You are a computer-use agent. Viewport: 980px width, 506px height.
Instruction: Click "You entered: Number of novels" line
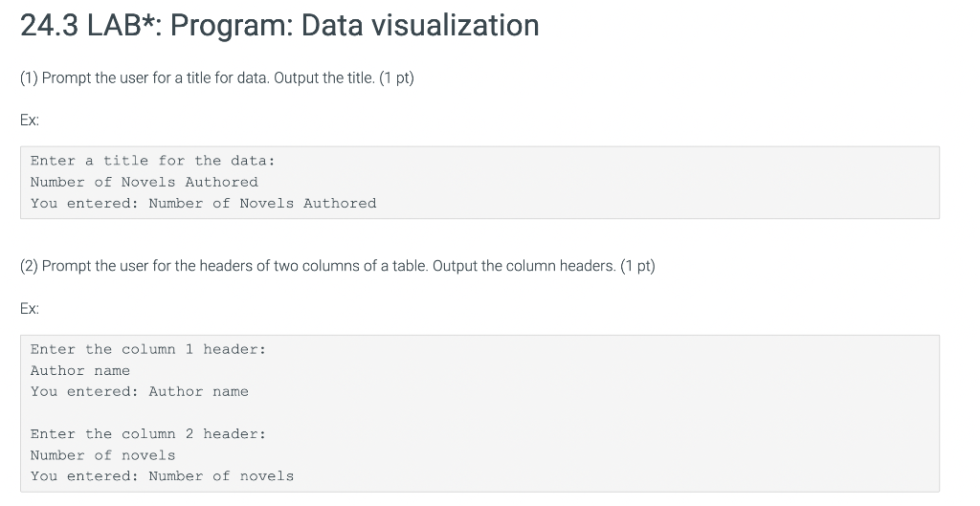point(162,476)
